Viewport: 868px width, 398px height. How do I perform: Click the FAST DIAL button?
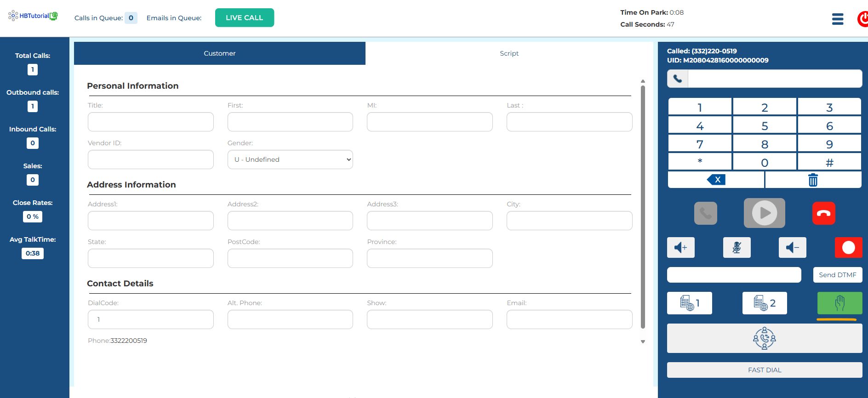765,370
